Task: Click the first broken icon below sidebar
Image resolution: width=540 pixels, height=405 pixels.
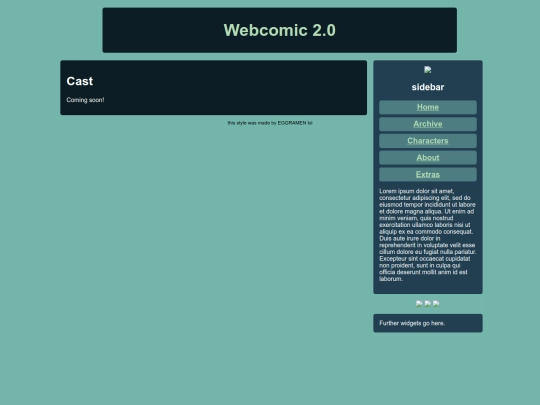Action: tap(419, 303)
